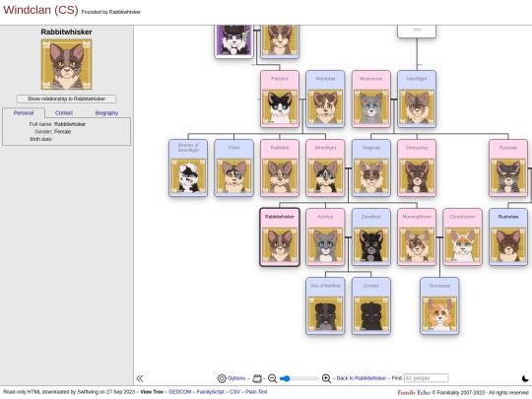Select the Gorsepaw card
Screen dimensions: 532x399
(439, 306)
